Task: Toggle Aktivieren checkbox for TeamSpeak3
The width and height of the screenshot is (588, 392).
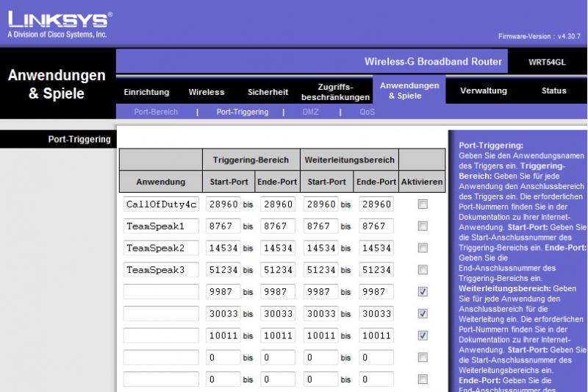Action: tap(423, 270)
